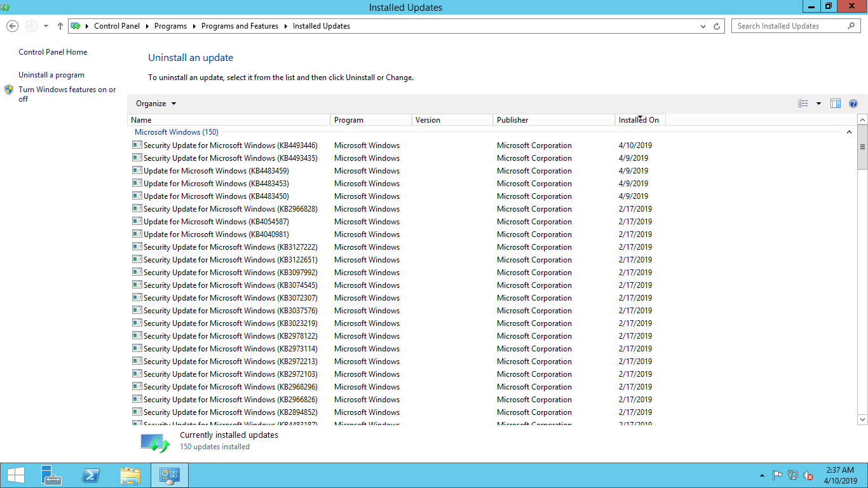Click the scroll down arrow of list
868x488 pixels.
pos(862,419)
